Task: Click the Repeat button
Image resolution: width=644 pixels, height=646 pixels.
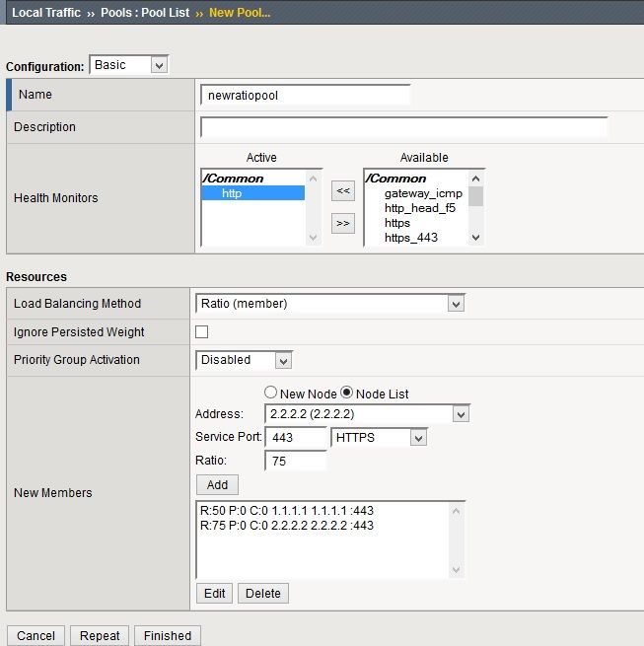Action: pos(100,635)
